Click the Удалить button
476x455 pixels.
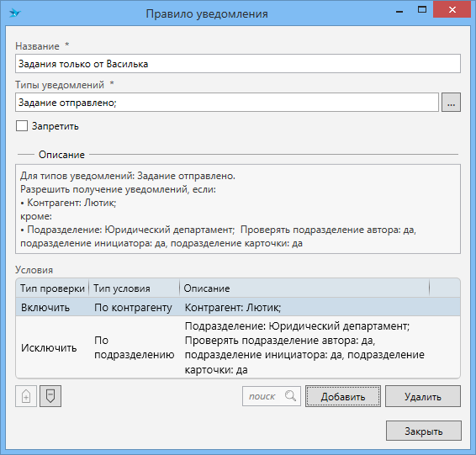point(423,396)
